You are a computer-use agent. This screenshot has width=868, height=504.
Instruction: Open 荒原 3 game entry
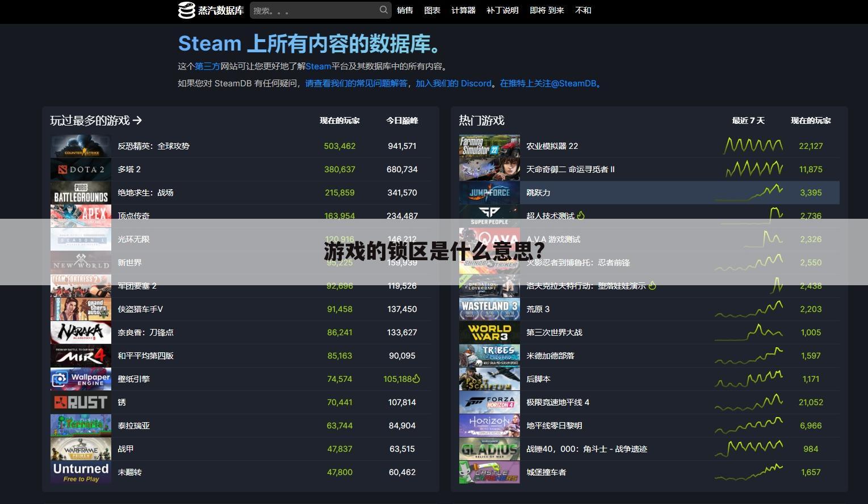coord(538,309)
